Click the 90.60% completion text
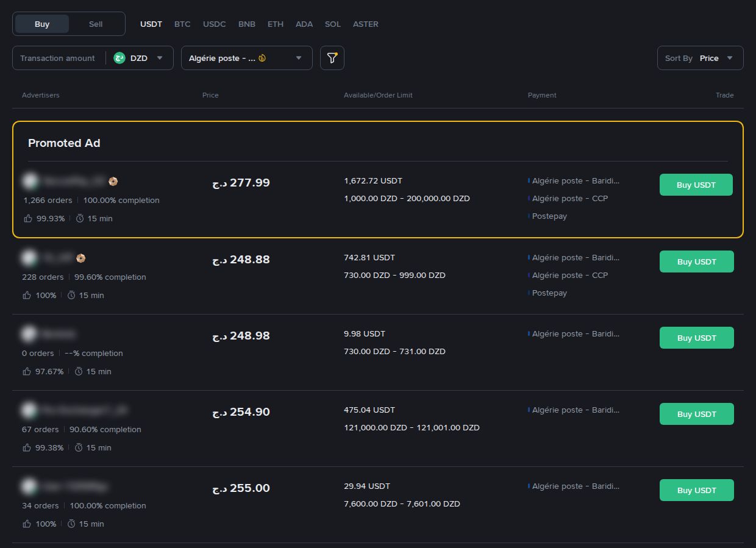This screenshot has height=548, width=756. pos(105,430)
